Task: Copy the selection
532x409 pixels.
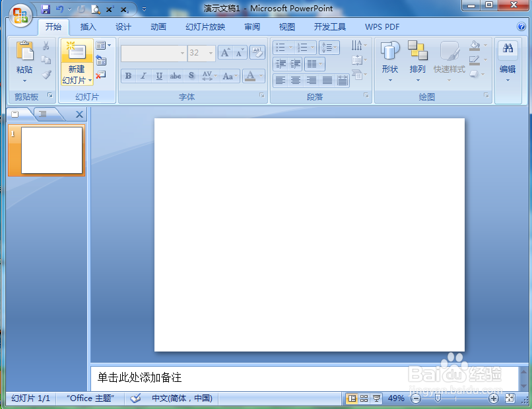Action: click(46, 60)
